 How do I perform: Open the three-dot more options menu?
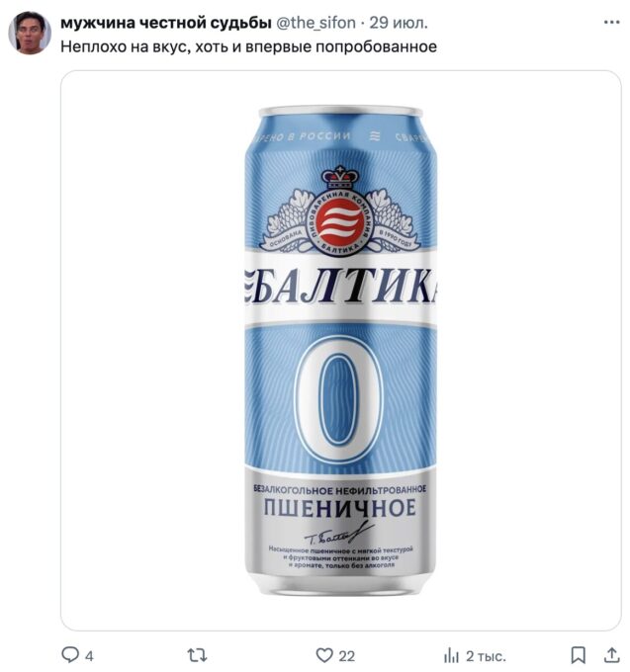611,23
